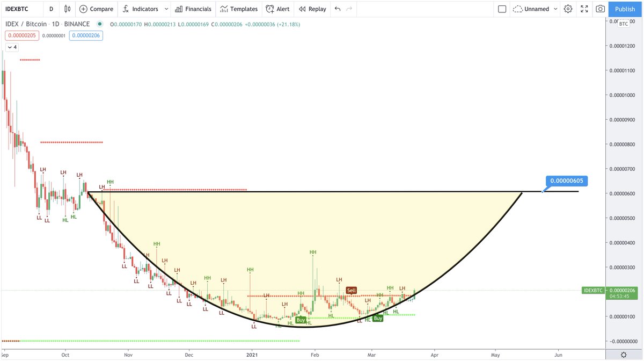This screenshot has height=361, width=644.
Task: Toggle the watchlist panel square icon
Action: 502,9
